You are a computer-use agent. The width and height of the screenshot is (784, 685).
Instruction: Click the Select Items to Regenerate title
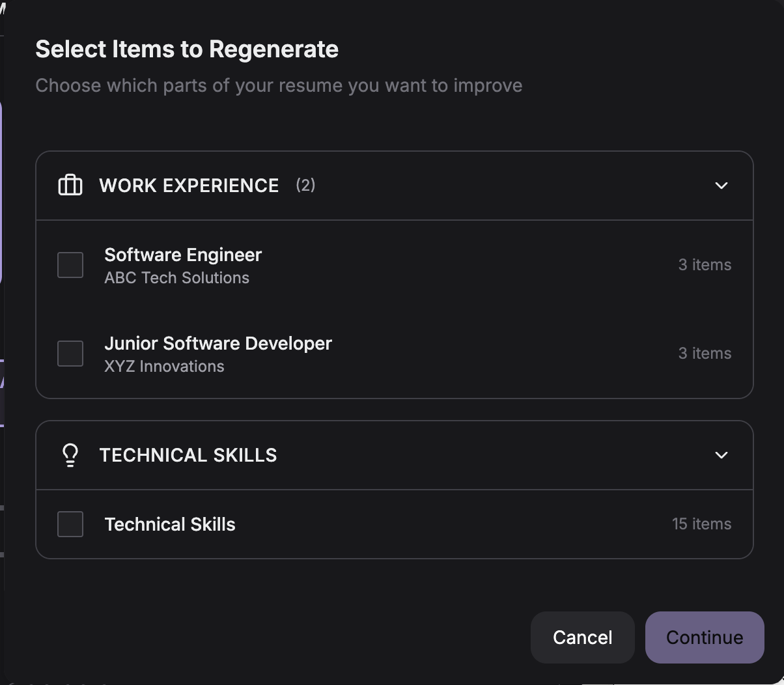coord(187,48)
